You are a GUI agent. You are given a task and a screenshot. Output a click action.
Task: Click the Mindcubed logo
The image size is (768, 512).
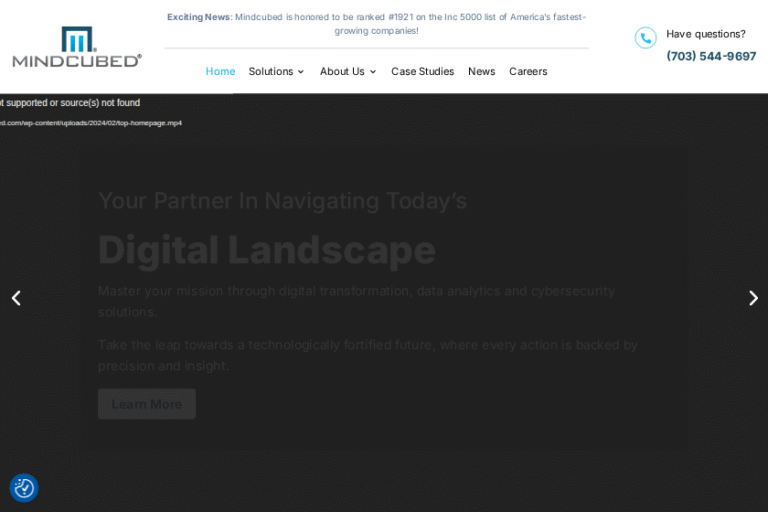[77, 47]
